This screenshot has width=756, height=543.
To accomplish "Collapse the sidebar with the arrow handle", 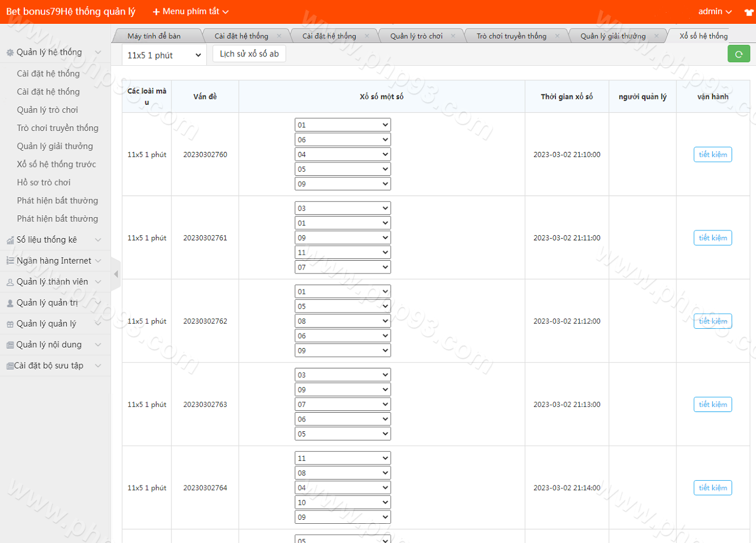I will 116,274.
